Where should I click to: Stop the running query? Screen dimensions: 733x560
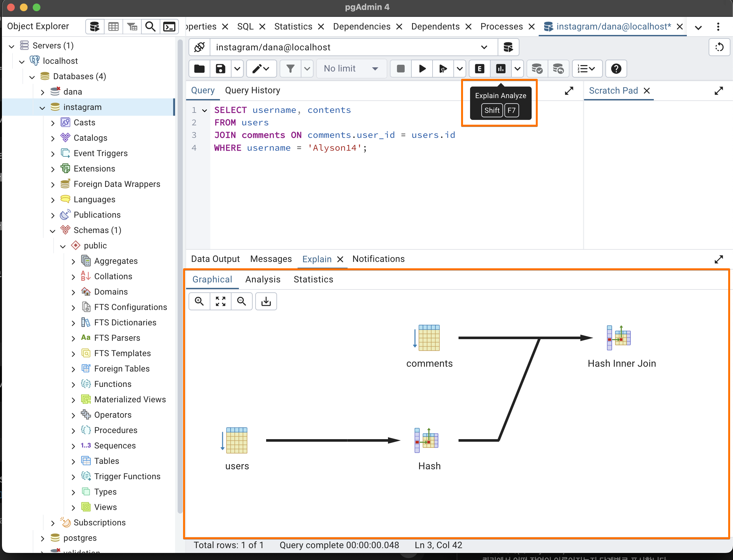pyautogui.click(x=400, y=69)
